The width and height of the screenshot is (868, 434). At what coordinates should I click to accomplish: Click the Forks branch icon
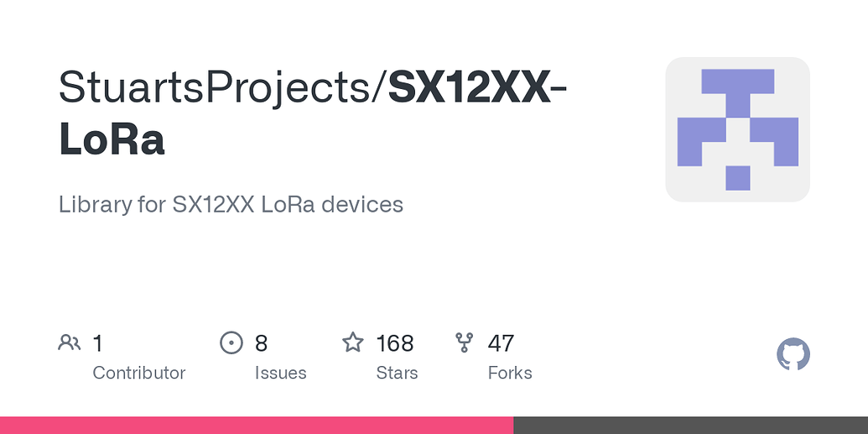click(x=464, y=342)
